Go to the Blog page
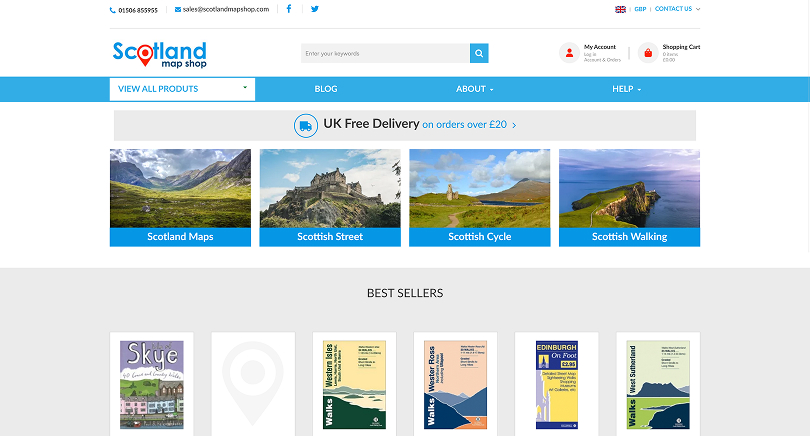This screenshot has width=810, height=436. [326, 89]
